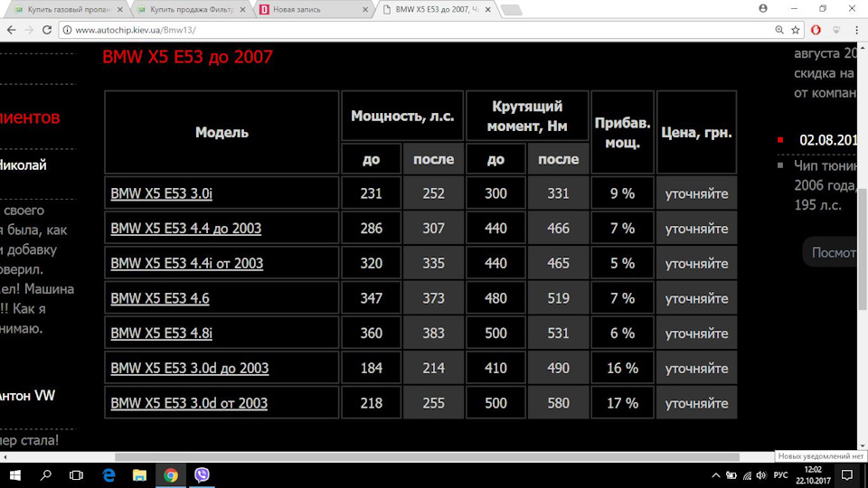The height and width of the screenshot is (488, 868).
Task: Switch input language РУС
Action: pos(780,475)
